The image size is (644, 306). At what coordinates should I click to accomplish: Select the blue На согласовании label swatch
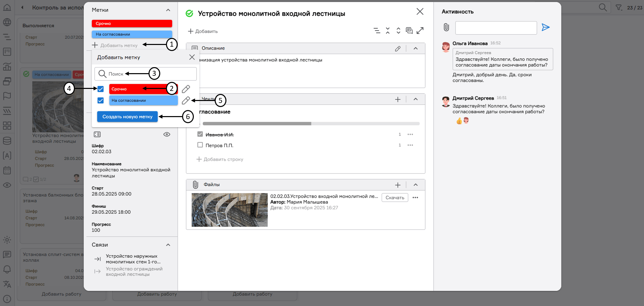pyautogui.click(x=143, y=100)
